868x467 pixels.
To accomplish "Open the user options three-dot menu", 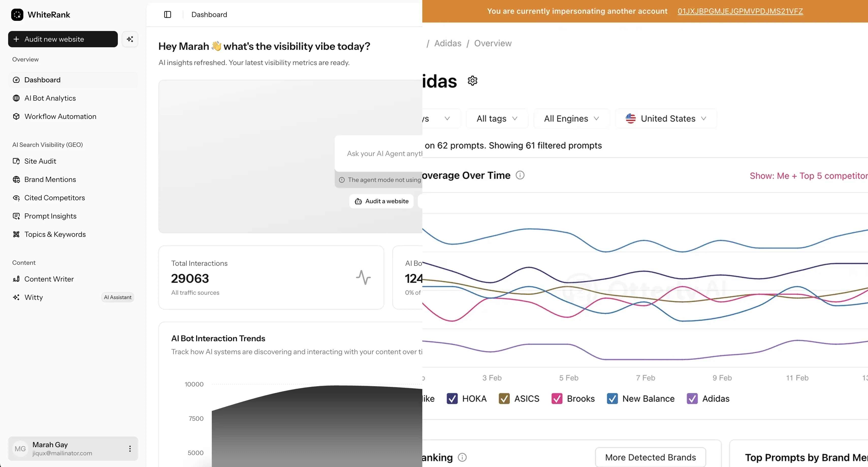I will (130, 448).
